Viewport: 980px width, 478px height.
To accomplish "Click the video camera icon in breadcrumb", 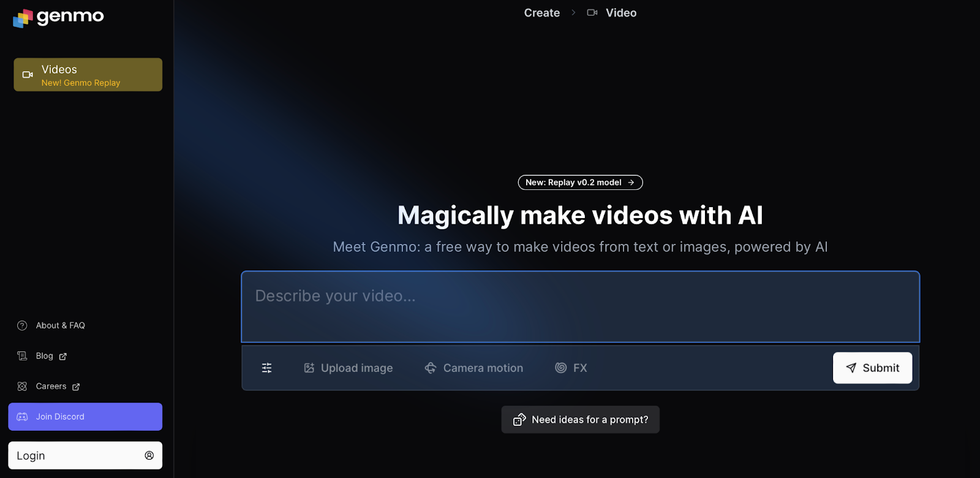I will pos(592,13).
